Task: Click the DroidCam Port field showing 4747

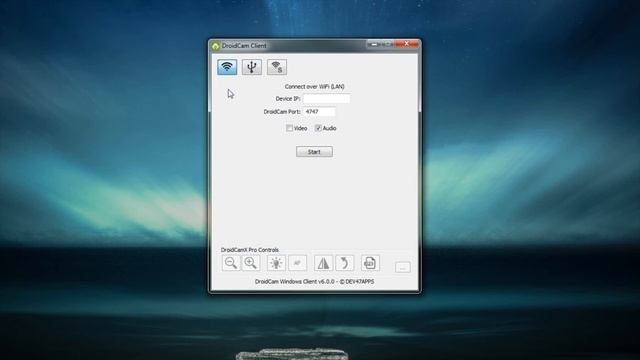Action: coord(320,111)
